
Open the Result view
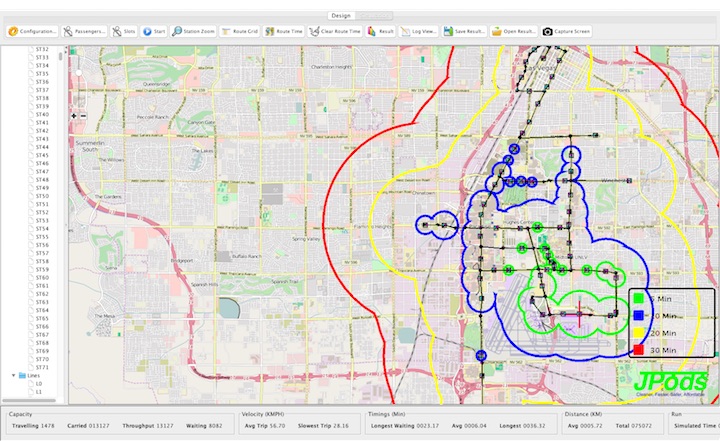point(380,31)
